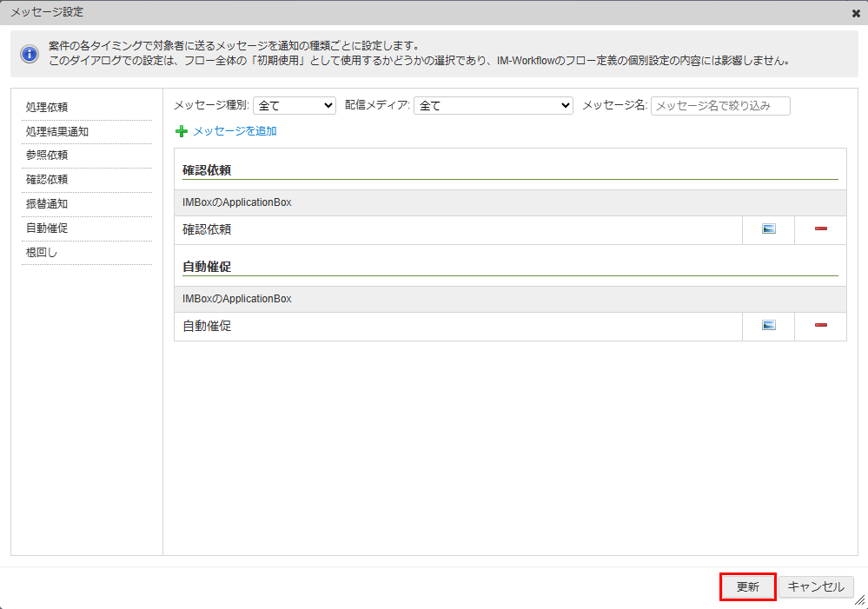
Task: Focus the メッセージ名 filter input field
Action: pos(720,106)
